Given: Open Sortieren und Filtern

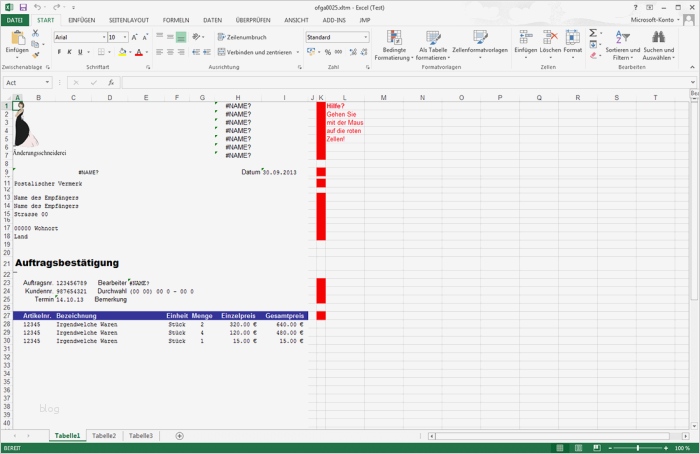Looking at the screenshot, I should (622, 45).
